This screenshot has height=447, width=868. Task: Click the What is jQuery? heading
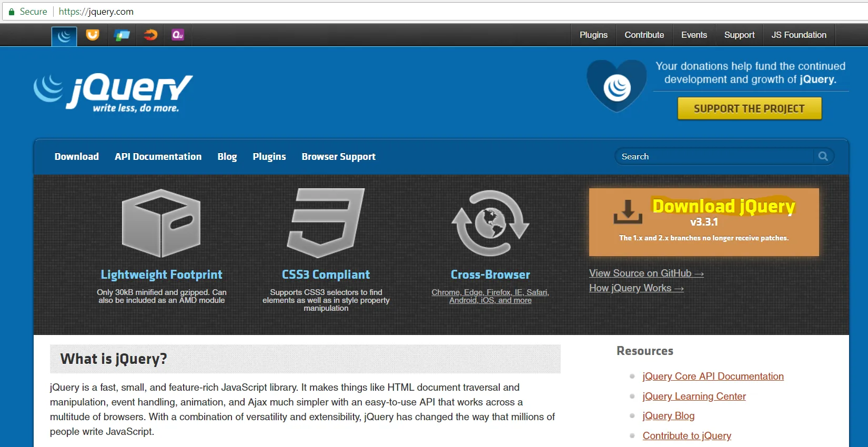click(x=114, y=359)
